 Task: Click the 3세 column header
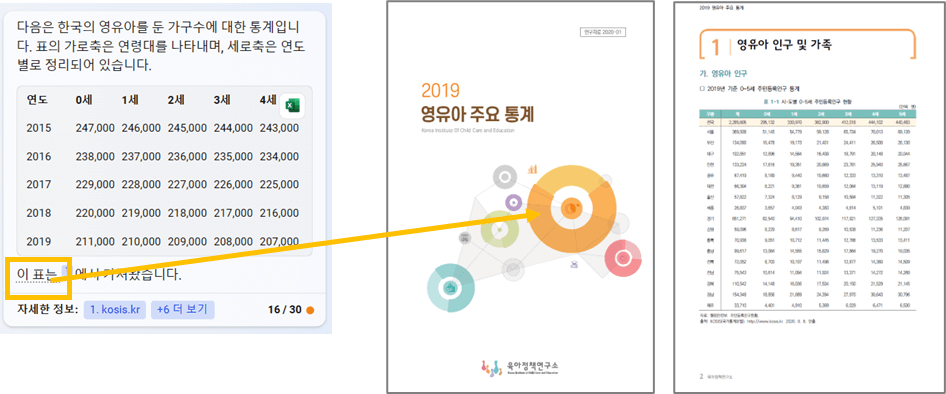(222, 100)
